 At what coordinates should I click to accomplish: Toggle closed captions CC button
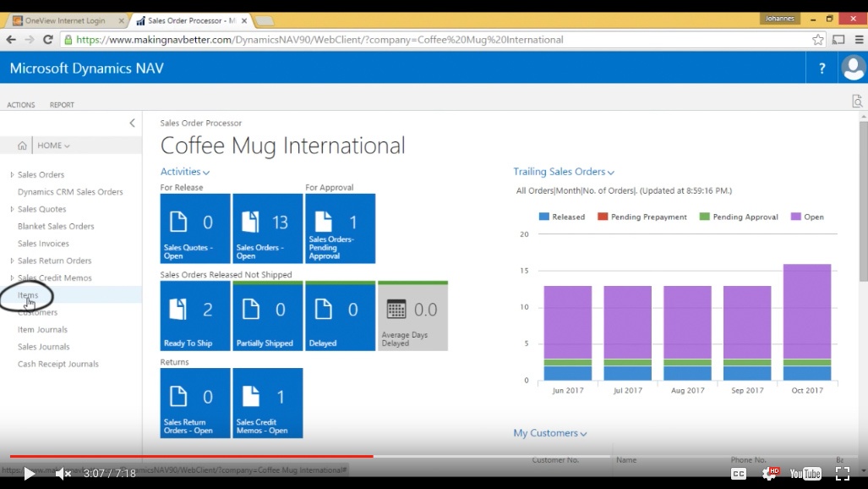(x=739, y=474)
